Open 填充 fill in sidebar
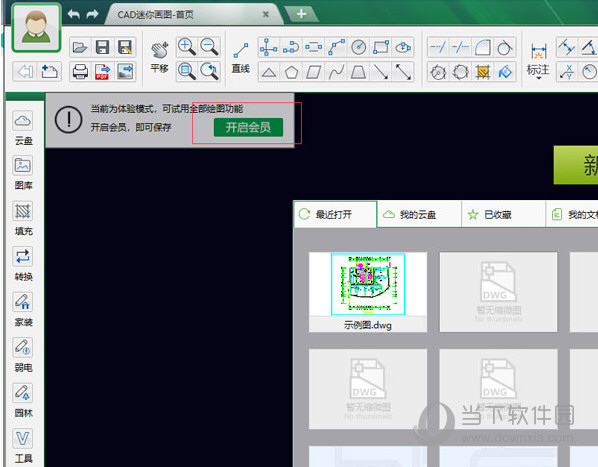Image resolution: width=598 pixels, height=467 pixels. pyautogui.click(x=23, y=218)
